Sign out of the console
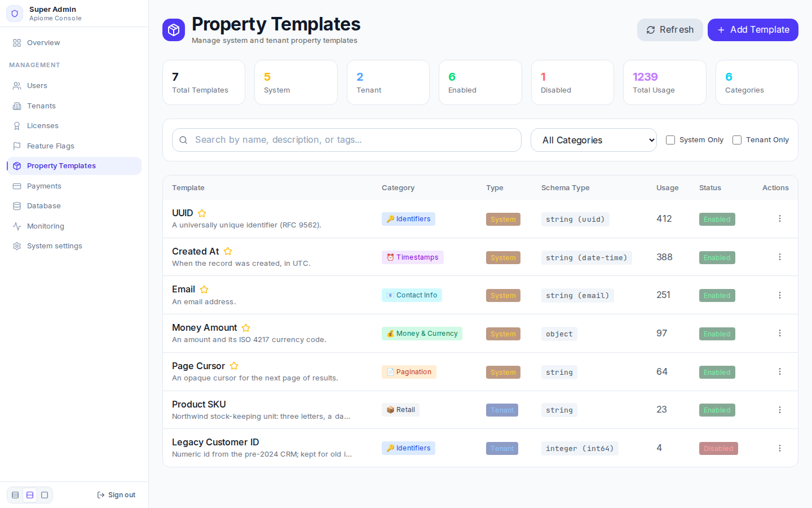 tap(116, 495)
